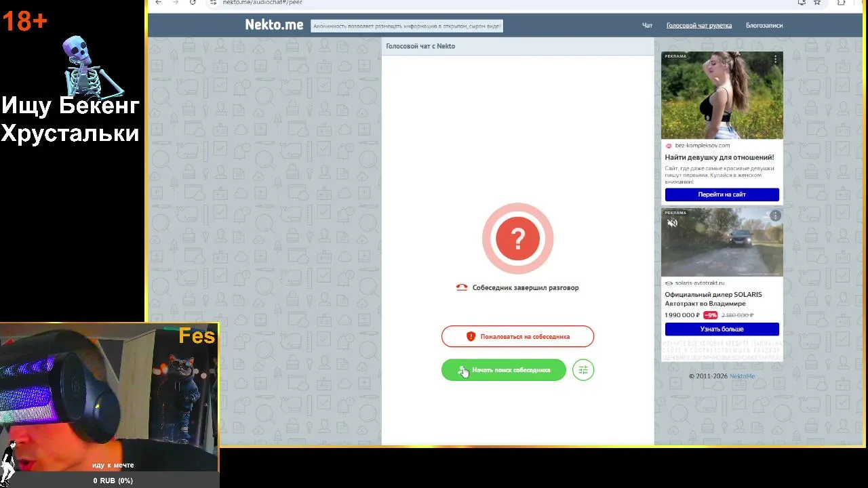Click the Nekto.me logo
This screenshot has width=868, height=488.
[x=274, y=24]
